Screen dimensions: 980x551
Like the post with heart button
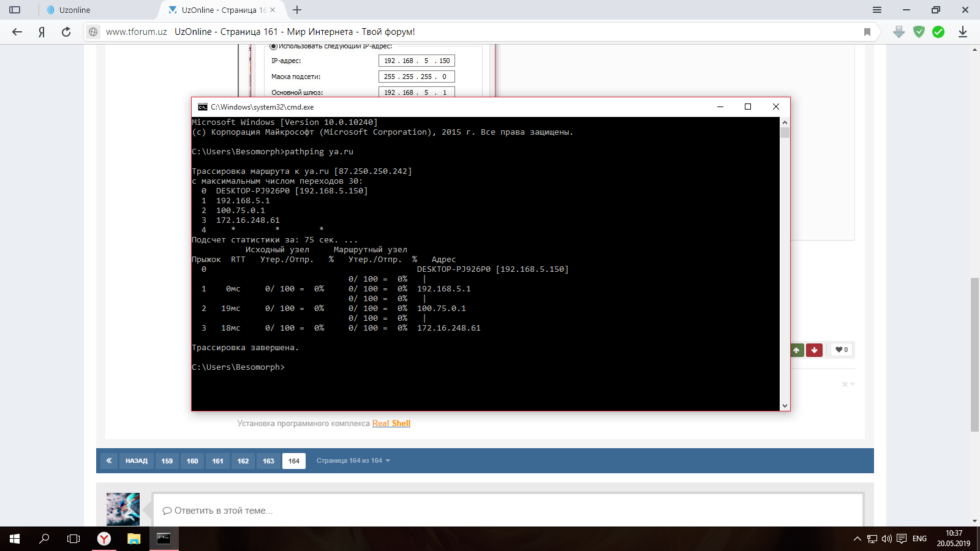[842, 350]
